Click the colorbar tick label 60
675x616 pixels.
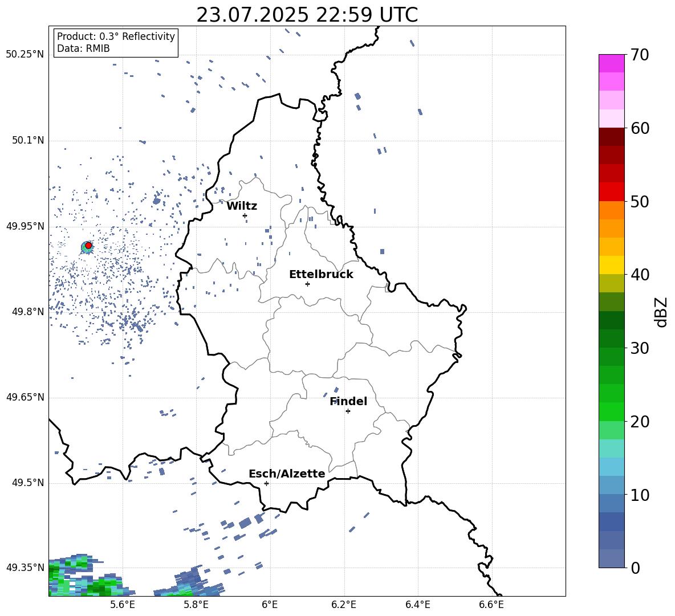pyautogui.click(x=640, y=128)
